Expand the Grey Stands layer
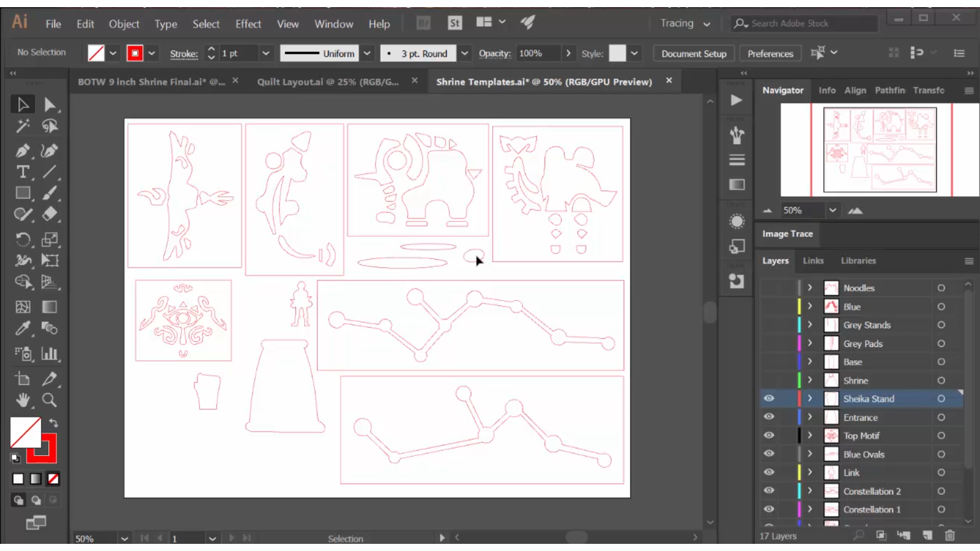This screenshot has height=551, width=980. (x=810, y=324)
